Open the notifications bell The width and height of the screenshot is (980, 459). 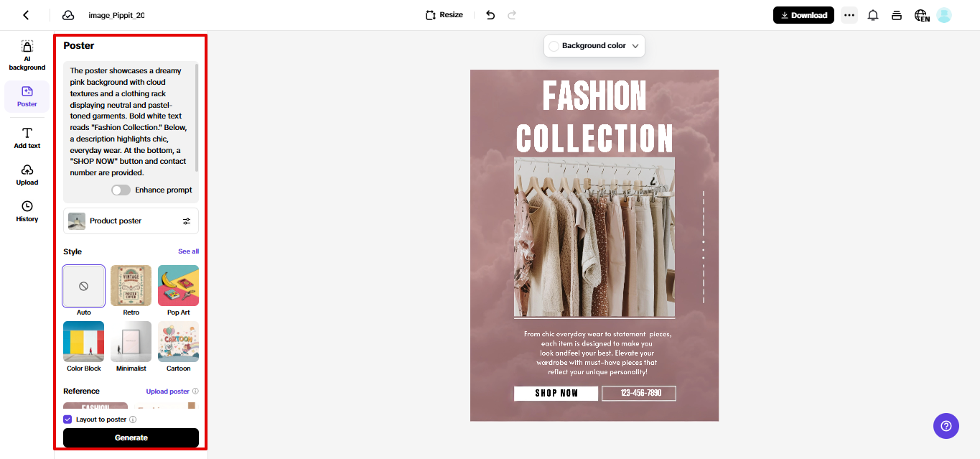(873, 15)
